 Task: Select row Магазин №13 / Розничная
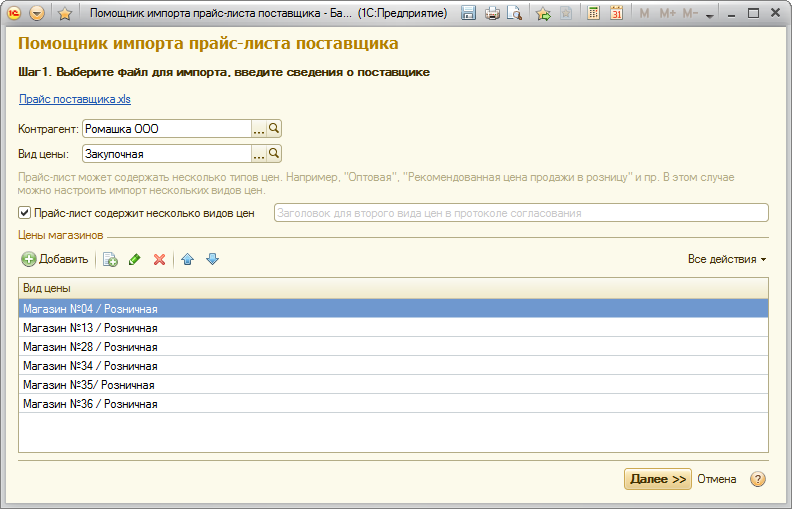coord(393,328)
